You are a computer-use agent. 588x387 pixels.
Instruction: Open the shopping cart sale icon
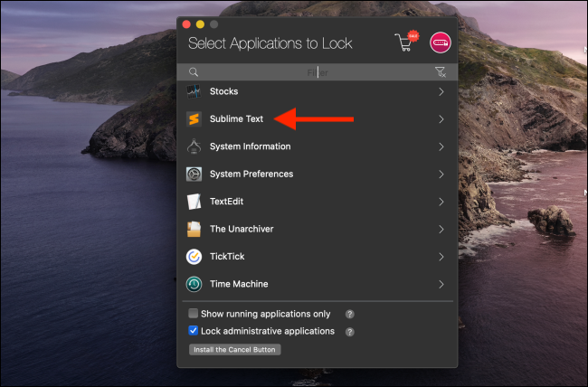pos(405,42)
